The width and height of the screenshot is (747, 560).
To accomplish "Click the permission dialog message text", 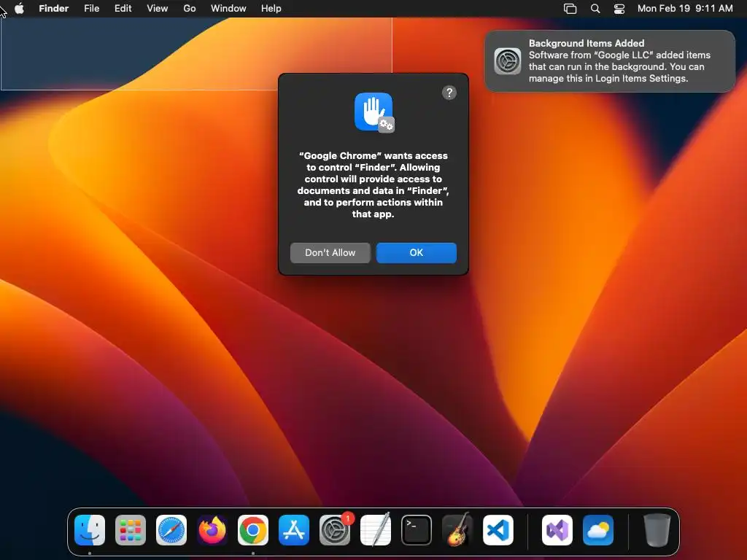I will tap(373, 184).
